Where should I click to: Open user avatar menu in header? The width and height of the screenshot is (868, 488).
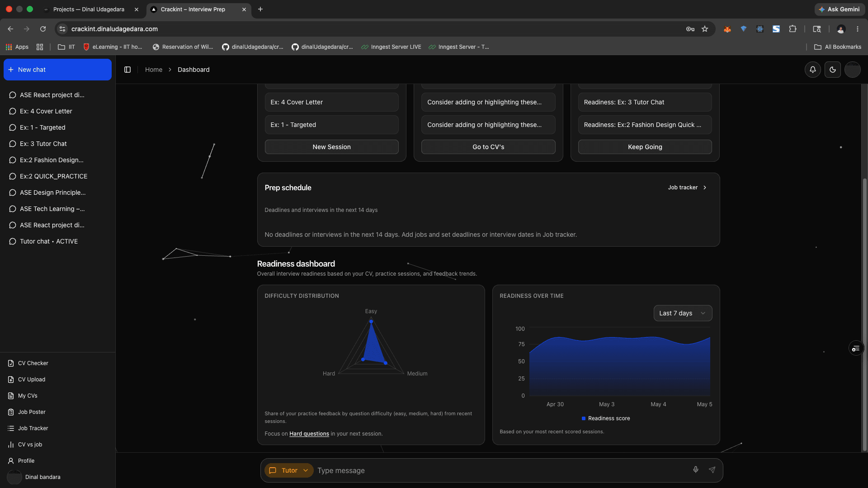(852, 70)
